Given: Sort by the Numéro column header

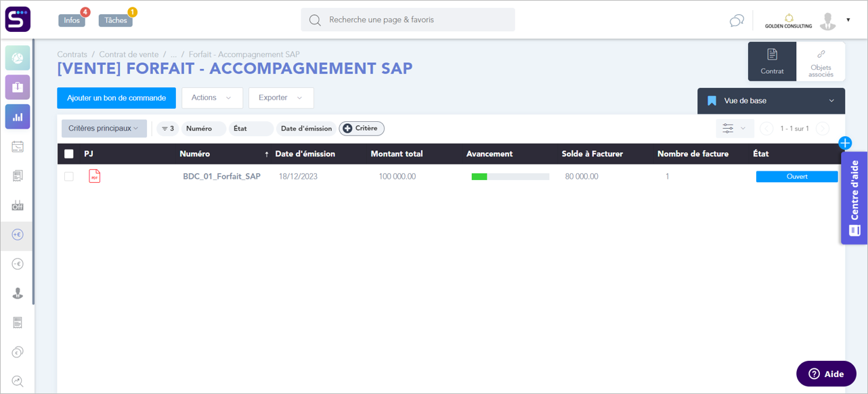Looking at the screenshot, I should point(194,154).
